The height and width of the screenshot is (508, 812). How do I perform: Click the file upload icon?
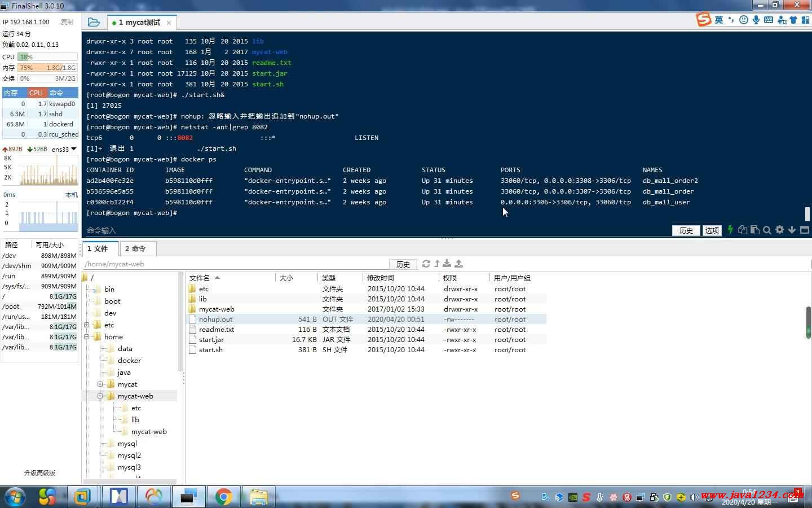(x=459, y=264)
